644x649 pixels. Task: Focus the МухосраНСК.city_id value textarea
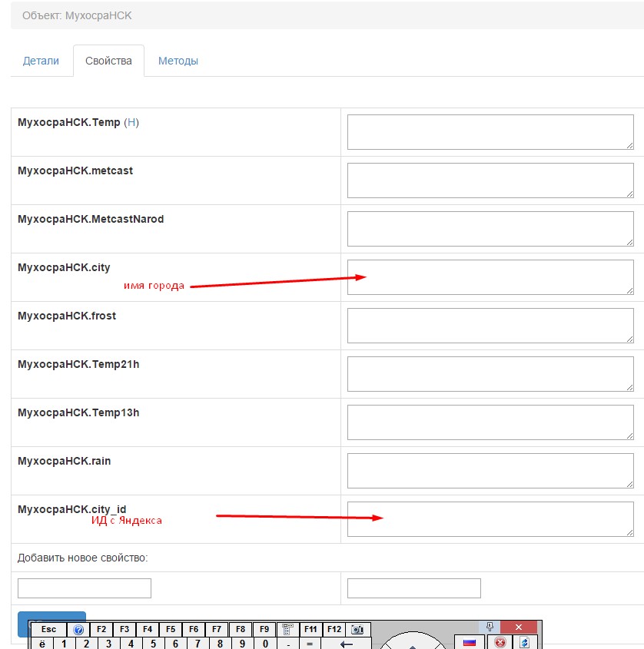pyautogui.click(x=490, y=519)
